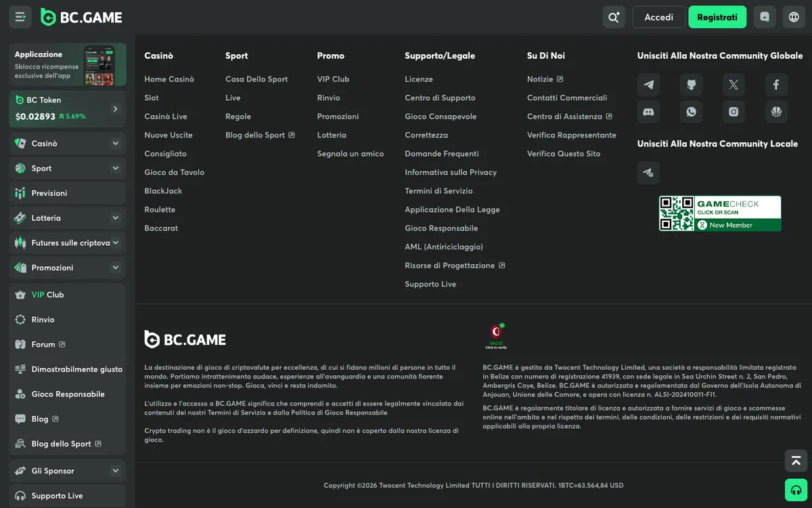Image resolution: width=812 pixels, height=508 pixels.
Task: Open Blog dello Sport in the sidebar
Action: click(x=68, y=444)
